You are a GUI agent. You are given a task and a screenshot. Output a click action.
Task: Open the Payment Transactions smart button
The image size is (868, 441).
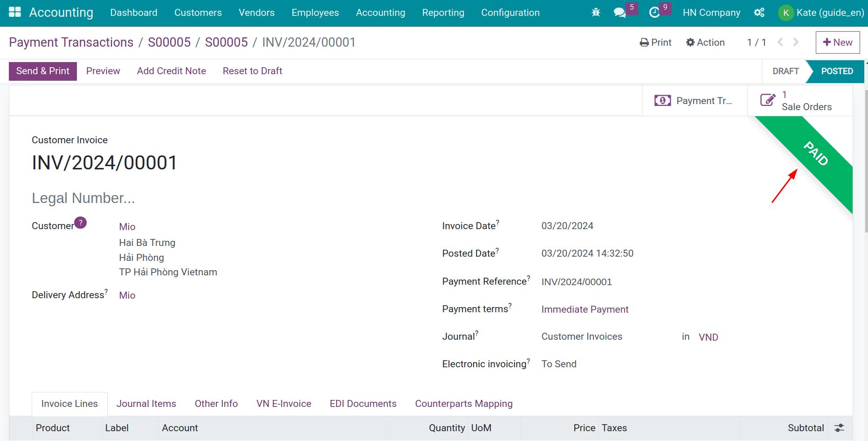coord(695,101)
